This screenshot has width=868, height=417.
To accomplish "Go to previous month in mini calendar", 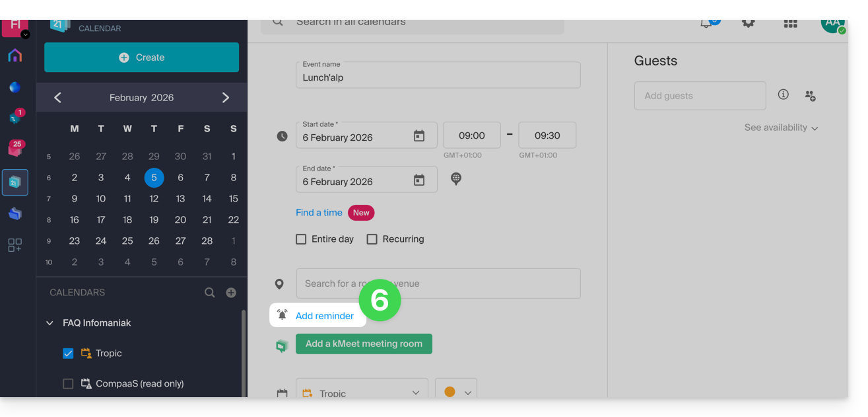I will [x=57, y=98].
